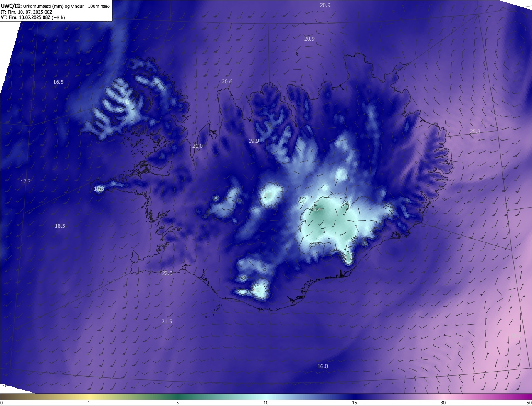The height and width of the screenshot is (406, 532).
Task: Click the 0 tick on the color scale
Action: (2, 403)
